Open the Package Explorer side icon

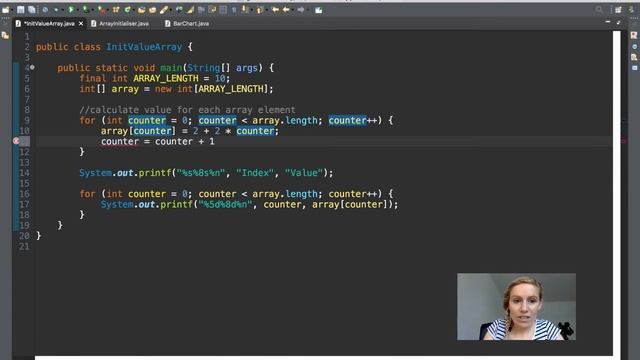click(5, 36)
